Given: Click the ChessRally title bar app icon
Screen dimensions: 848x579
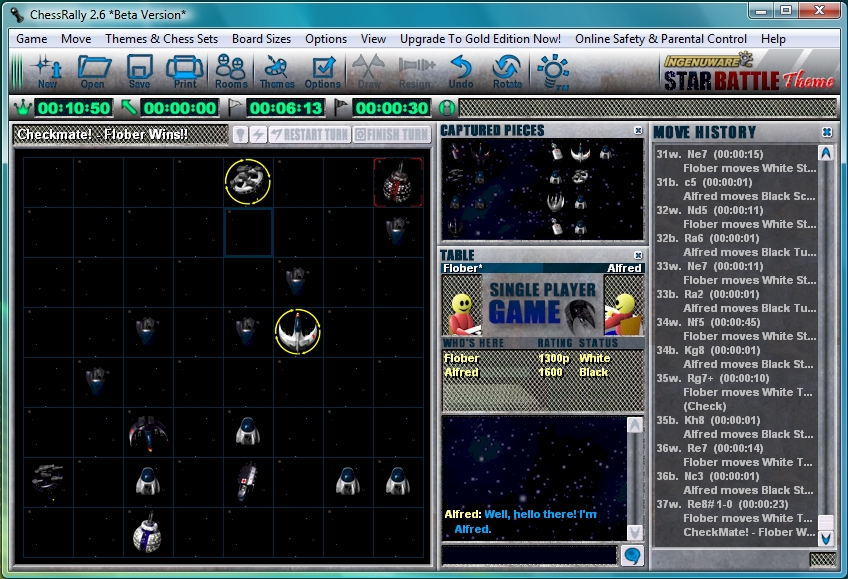Looking at the screenshot, I should pyautogui.click(x=17, y=15).
